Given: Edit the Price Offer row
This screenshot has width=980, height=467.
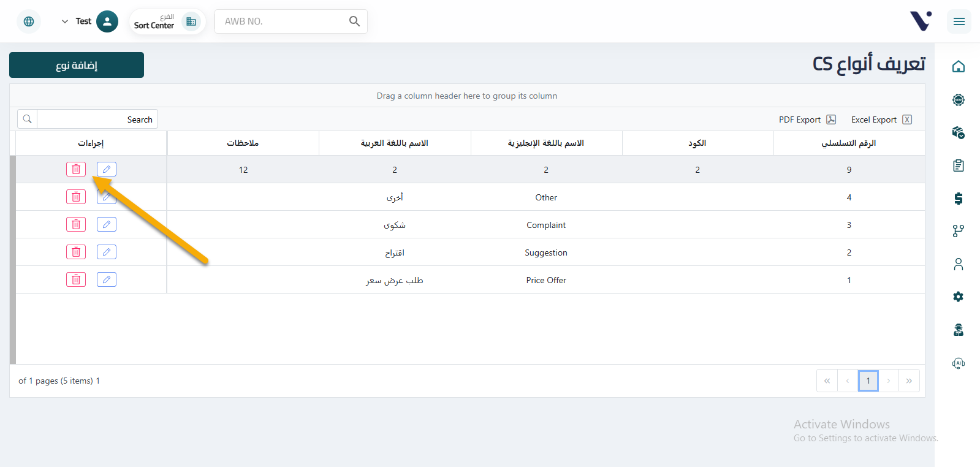Looking at the screenshot, I should (x=107, y=279).
